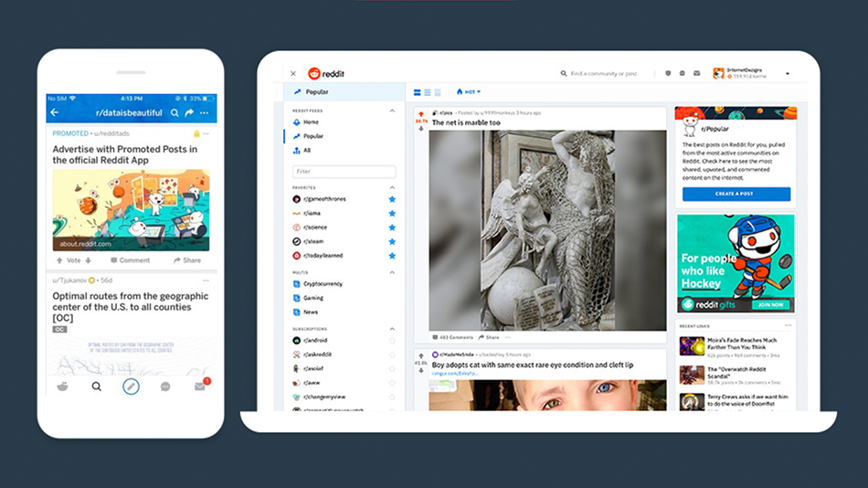Click the Filter input field
This screenshot has width=868, height=488.
pyautogui.click(x=344, y=172)
